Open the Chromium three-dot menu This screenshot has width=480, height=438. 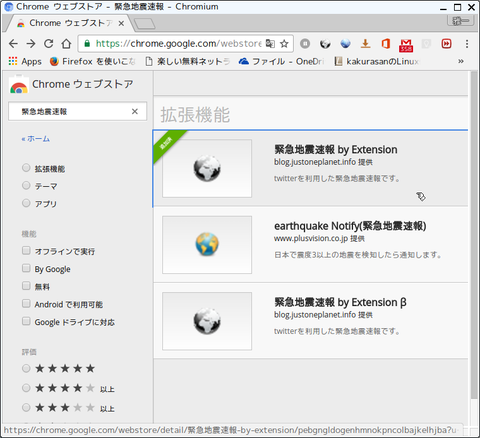467,44
